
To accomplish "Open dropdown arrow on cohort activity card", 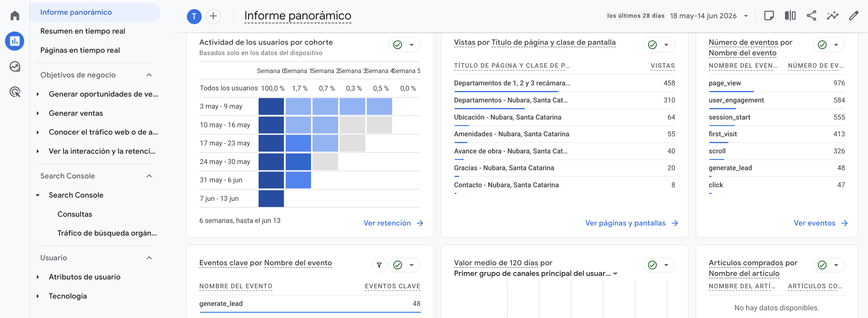I will point(411,45).
